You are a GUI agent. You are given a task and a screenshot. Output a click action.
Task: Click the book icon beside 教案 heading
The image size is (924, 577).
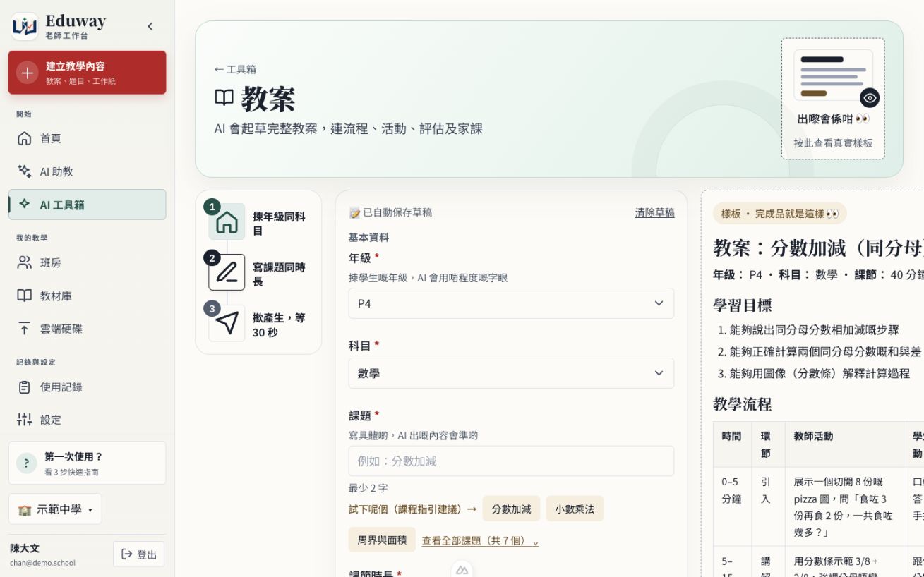pyautogui.click(x=224, y=98)
